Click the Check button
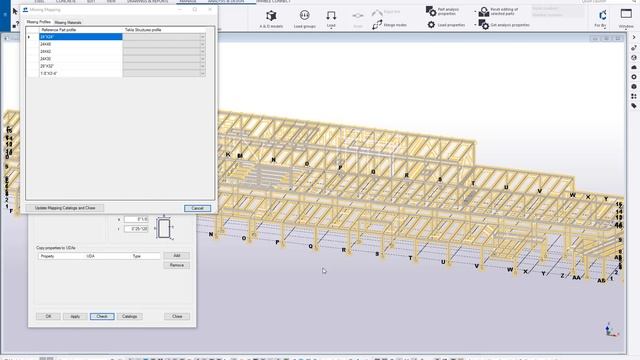Image resolution: width=640 pixels, height=360 pixels. 102,316
